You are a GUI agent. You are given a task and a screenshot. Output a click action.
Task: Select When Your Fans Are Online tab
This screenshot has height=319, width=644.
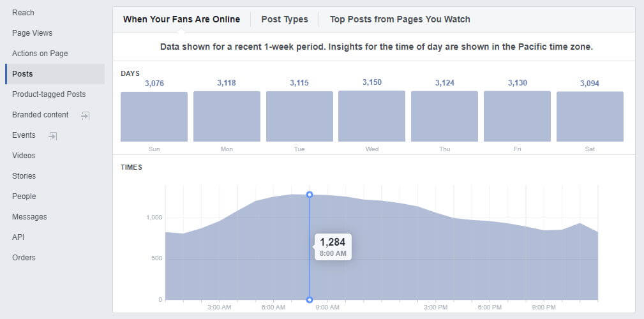(x=181, y=19)
